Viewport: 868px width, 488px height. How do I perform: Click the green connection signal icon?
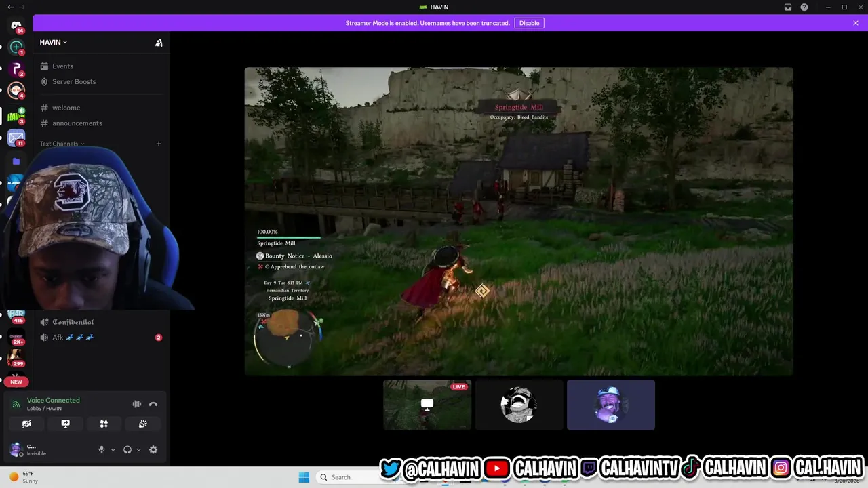(16, 404)
